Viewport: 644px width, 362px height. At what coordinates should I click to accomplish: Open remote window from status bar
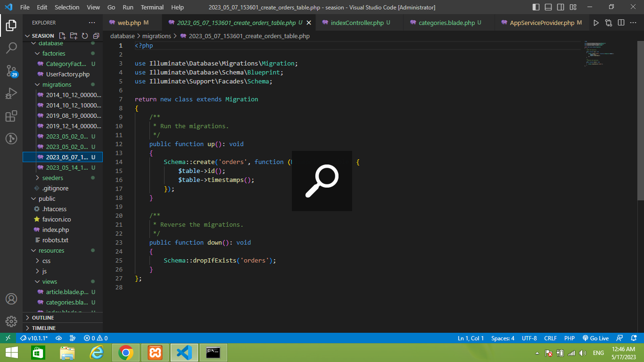tap(8, 338)
